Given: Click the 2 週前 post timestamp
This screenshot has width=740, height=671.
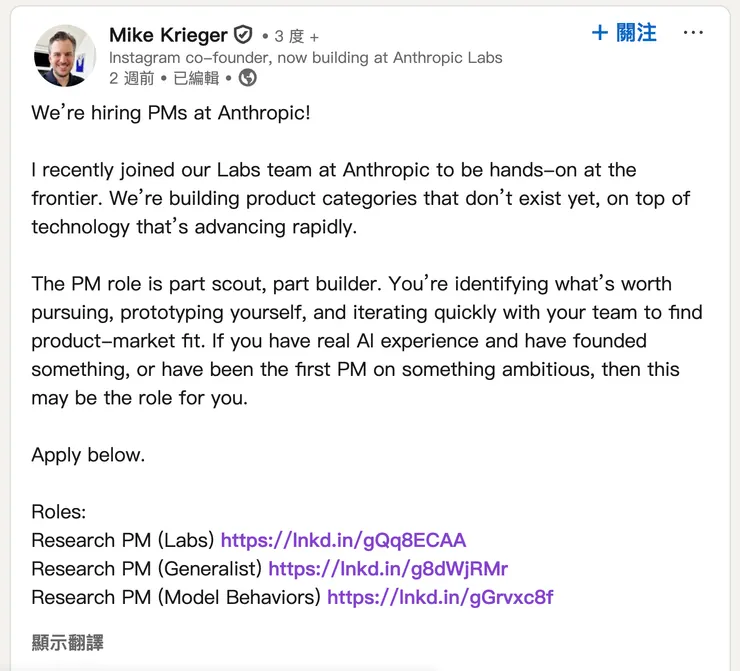Looking at the screenshot, I should click(x=132, y=77).
